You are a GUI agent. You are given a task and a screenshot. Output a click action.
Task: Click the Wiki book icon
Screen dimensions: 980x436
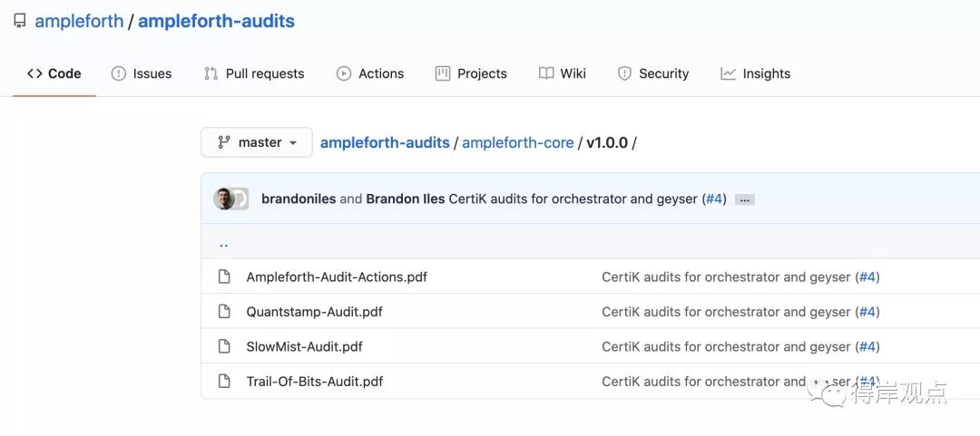coord(546,73)
